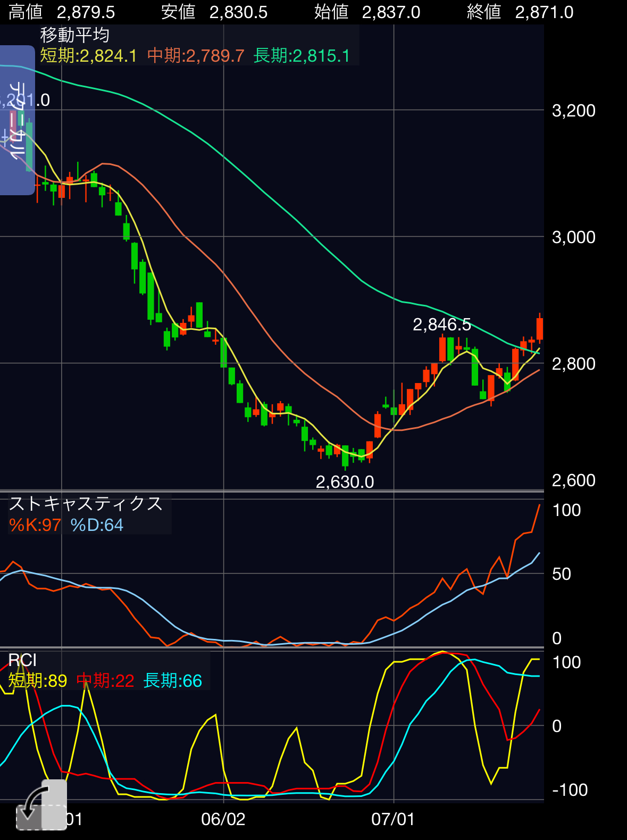Tap the 移動平均 indicator title

coord(75,35)
